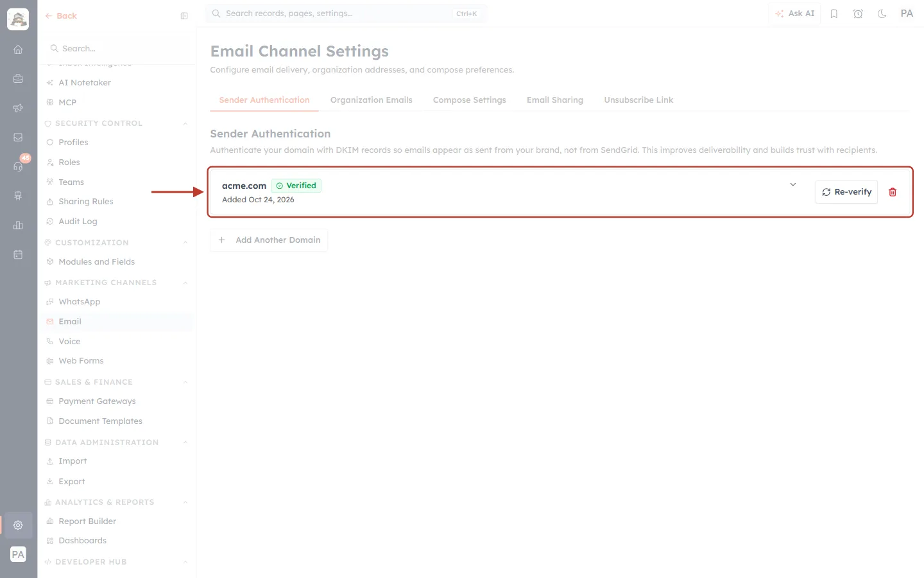This screenshot has width=924, height=578.
Task: Focus the global search records field
Action: coord(346,13)
